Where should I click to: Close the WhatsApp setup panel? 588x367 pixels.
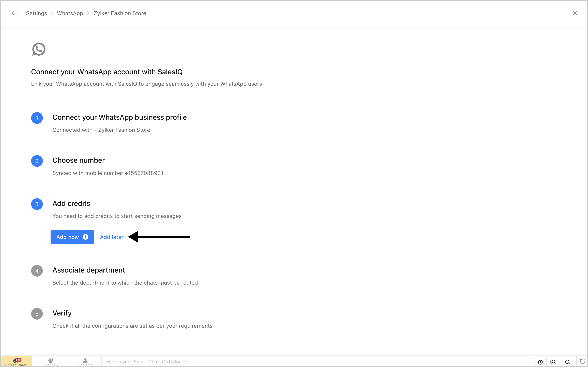point(574,13)
